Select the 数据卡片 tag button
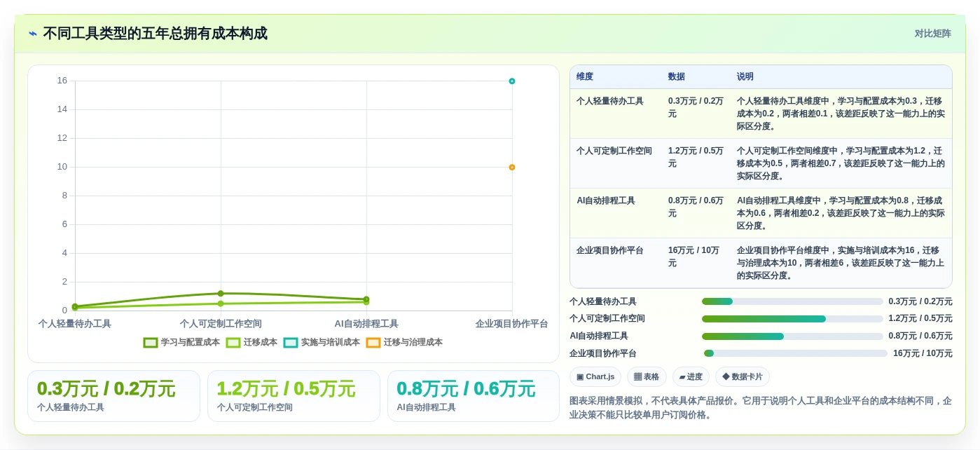The height and width of the screenshot is (450, 980). pyautogui.click(x=743, y=377)
